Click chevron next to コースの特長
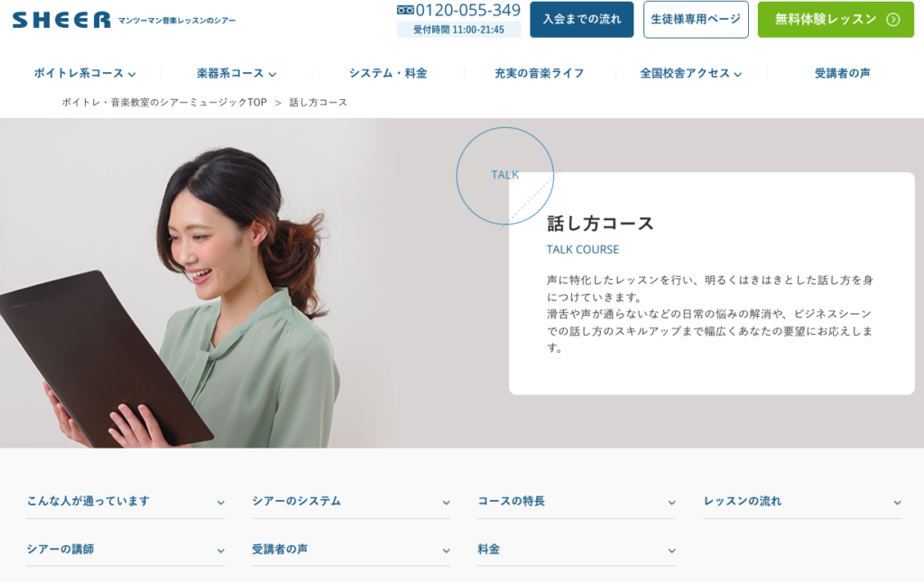 click(671, 503)
